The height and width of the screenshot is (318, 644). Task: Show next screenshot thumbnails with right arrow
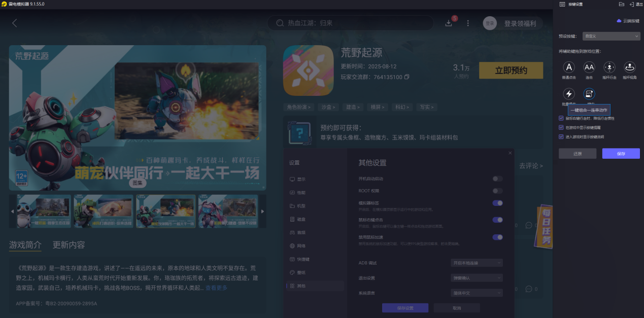(x=262, y=211)
